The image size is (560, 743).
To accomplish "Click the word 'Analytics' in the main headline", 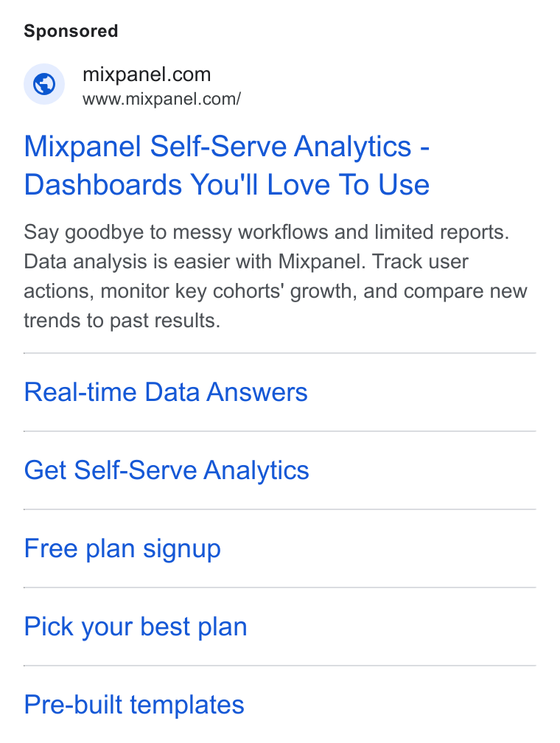I will (x=352, y=146).
